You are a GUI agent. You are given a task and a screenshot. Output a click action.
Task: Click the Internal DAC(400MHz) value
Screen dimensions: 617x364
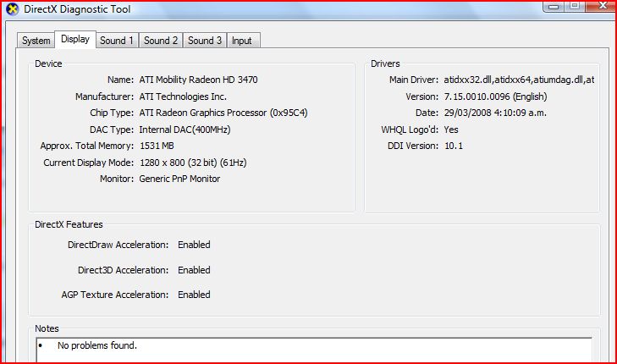[x=185, y=130]
